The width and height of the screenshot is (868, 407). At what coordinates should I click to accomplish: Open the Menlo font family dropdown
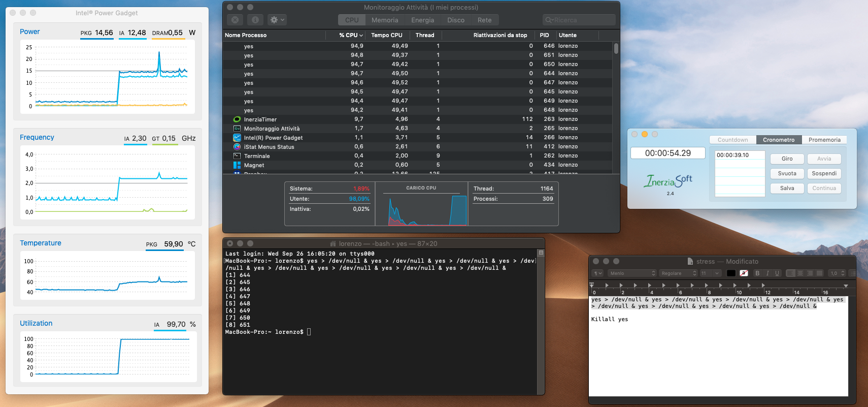[632, 273]
